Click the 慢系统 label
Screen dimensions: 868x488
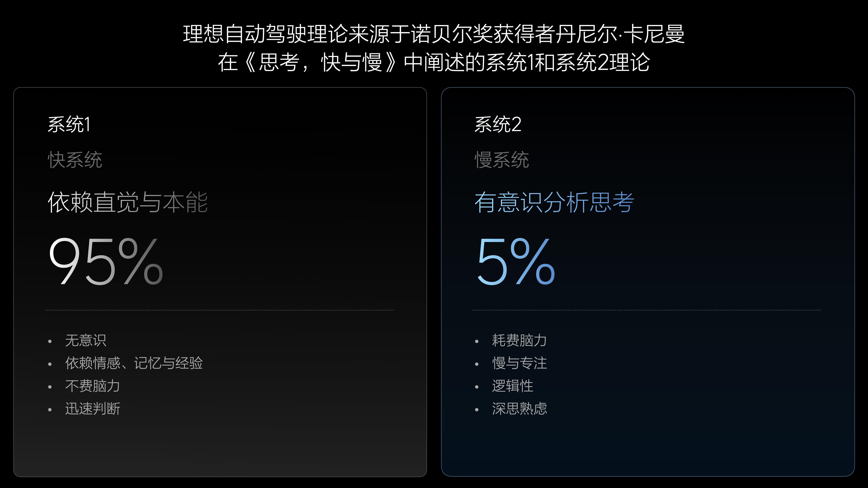(502, 160)
